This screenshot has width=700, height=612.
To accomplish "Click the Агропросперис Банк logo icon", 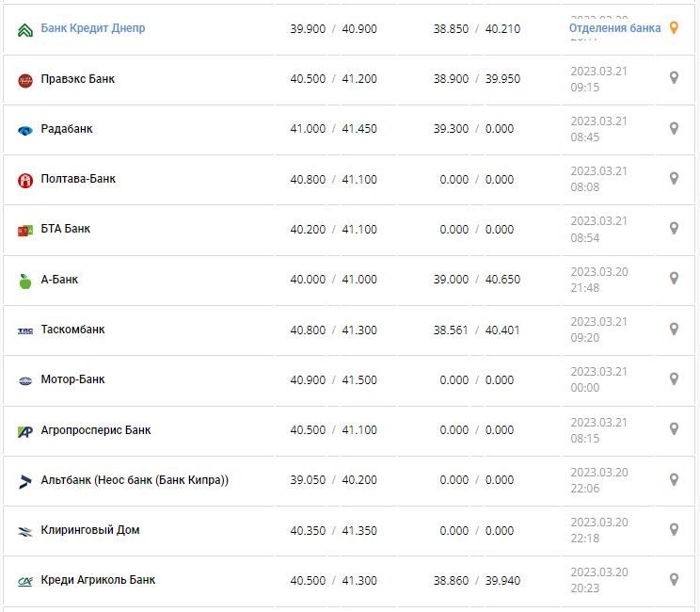I will click(25, 431).
